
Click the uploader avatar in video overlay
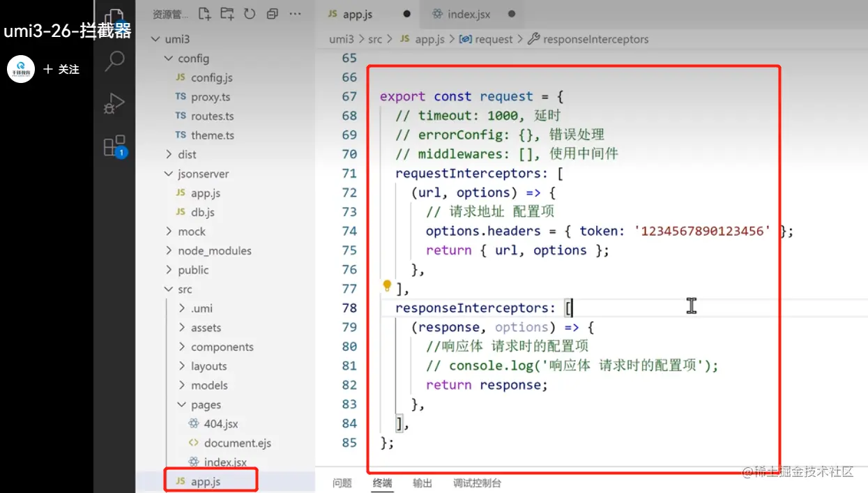click(21, 69)
